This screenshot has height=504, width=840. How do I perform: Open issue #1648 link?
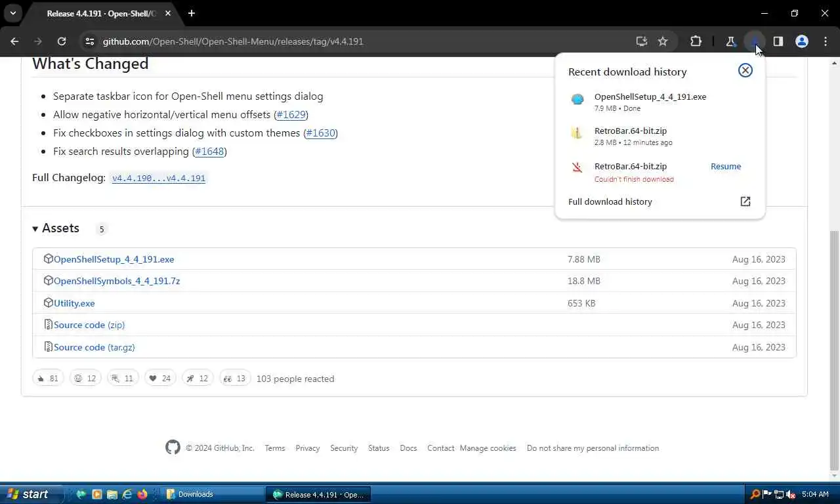point(209,151)
